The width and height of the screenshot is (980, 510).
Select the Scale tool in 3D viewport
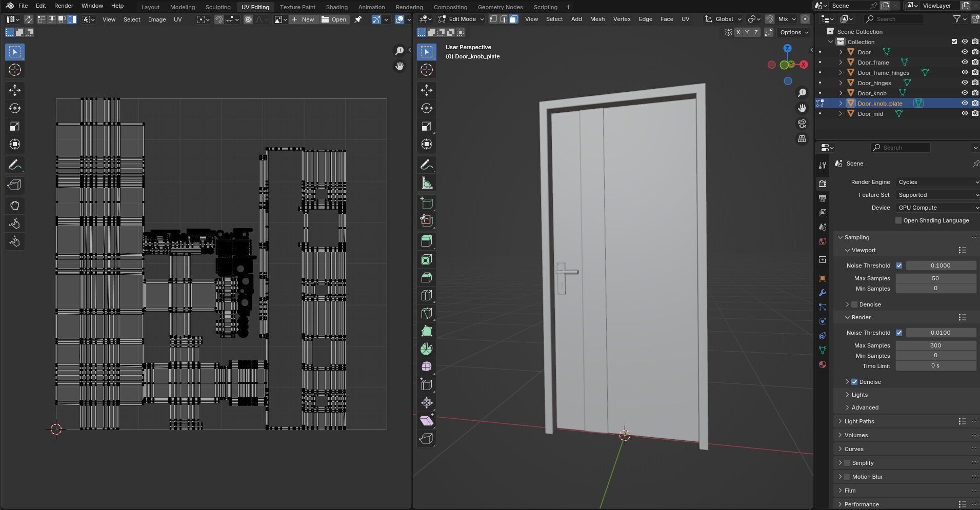pos(427,126)
